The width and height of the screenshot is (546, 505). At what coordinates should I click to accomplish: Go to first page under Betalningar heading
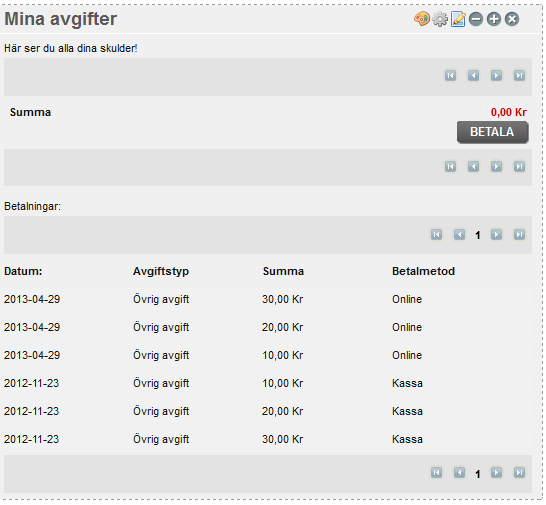pyautogui.click(x=436, y=234)
